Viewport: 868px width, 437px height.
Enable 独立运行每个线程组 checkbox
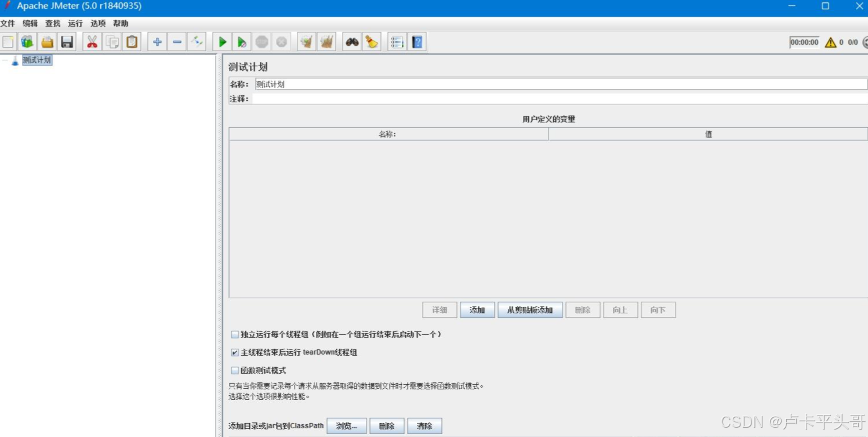(235, 334)
